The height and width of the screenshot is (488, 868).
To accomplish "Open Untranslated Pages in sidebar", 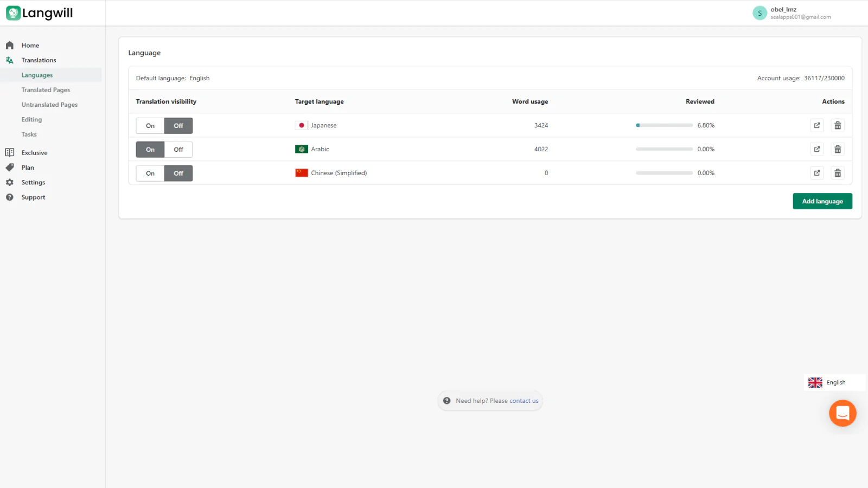I will click(49, 105).
